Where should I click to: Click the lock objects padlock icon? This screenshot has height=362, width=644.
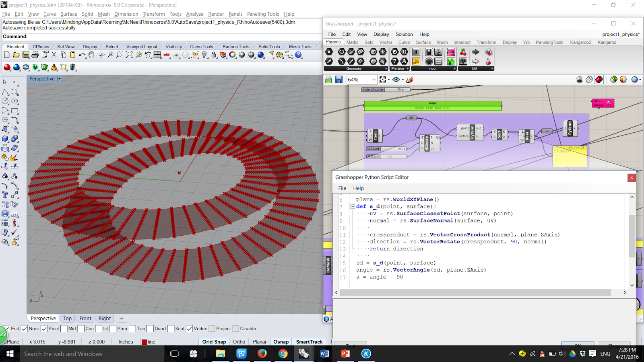tap(214, 55)
